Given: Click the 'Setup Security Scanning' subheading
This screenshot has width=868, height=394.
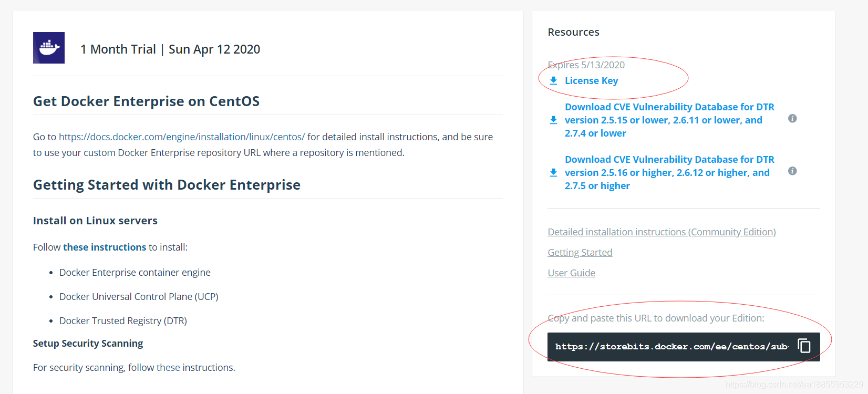Looking at the screenshot, I should [88, 343].
